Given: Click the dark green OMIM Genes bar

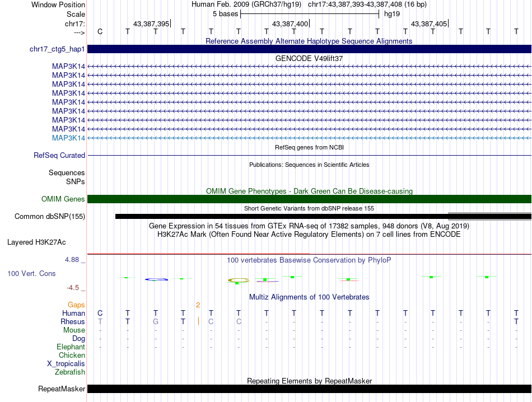Looking at the screenshot, I should pyautogui.click(x=309, y=199).
